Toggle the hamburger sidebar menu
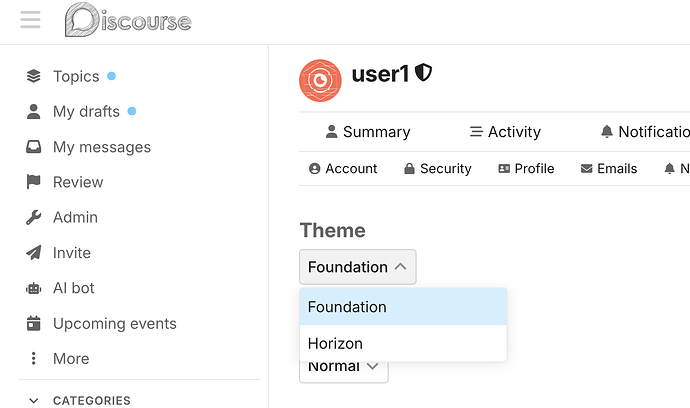The width and height of the screenshot is (690, 408). pos(30,20)
